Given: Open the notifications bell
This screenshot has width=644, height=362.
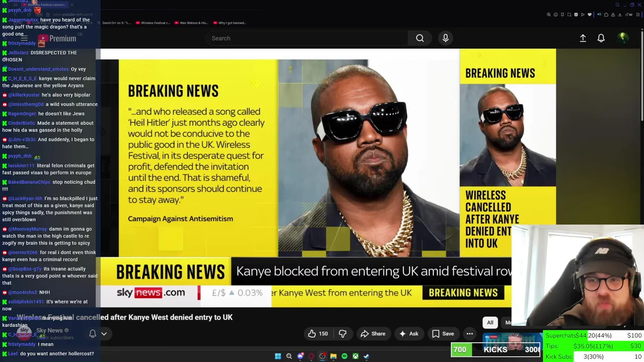Looking at the screenshot, I should coord(601,38).
